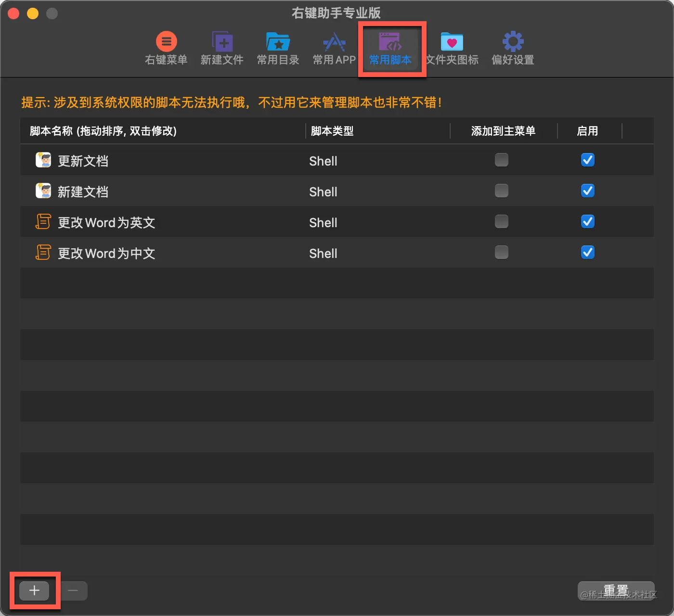The height and width of the screenshot is (616, 674).
Task: Click the 添加到主菜单 column header
Action: coord(503,131)
